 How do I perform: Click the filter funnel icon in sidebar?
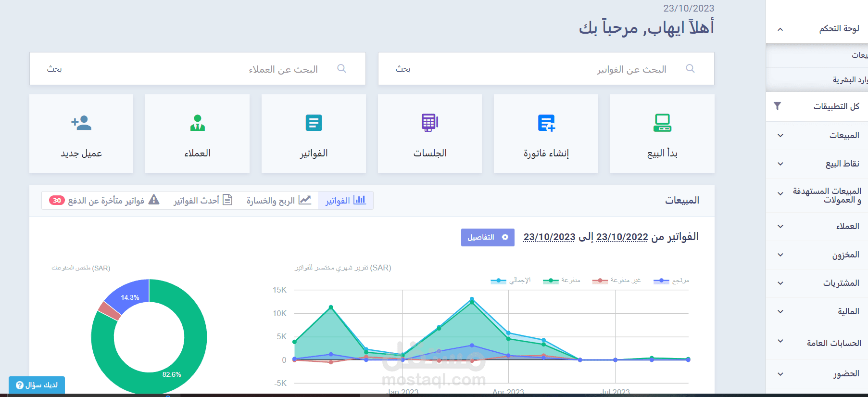(x=777, y=106)
